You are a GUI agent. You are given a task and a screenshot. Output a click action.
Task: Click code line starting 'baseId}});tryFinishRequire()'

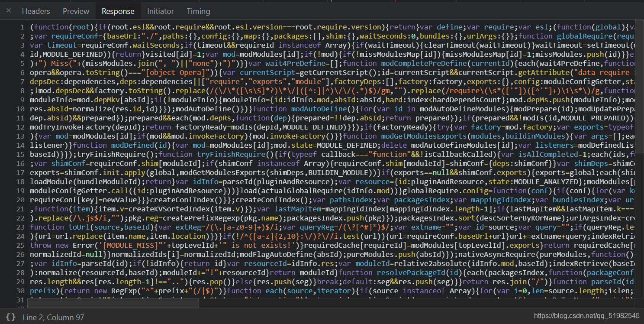pos(333,154)
